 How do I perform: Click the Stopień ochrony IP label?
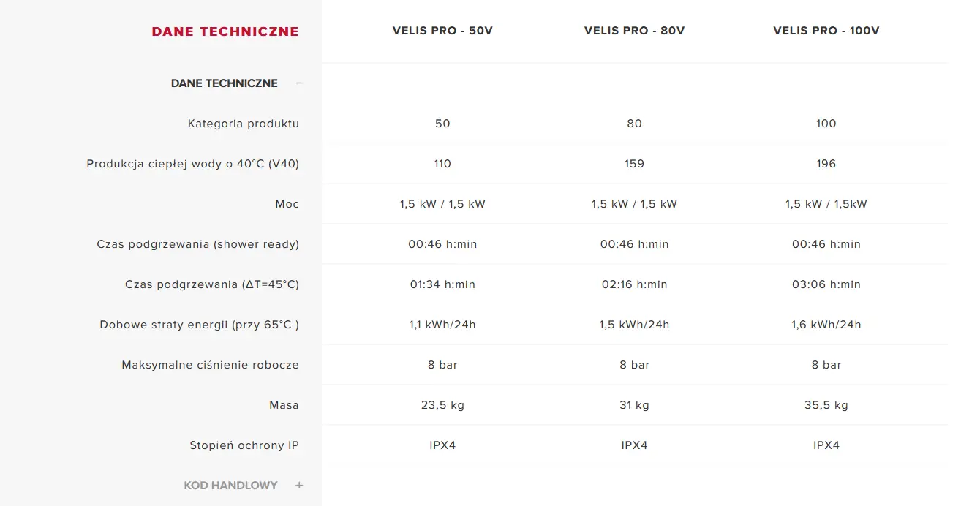tap(244, 445)
